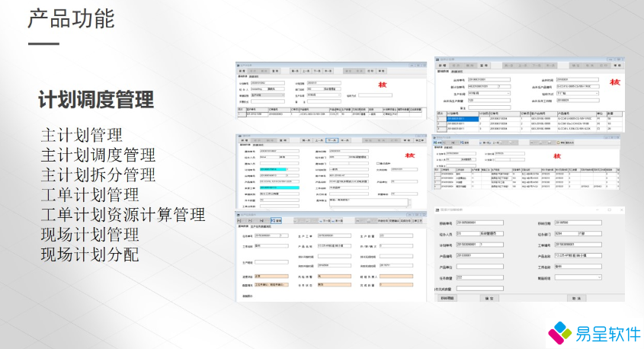The image size is (644, 349).
Task: Click 新增 in the 合同单号 window toolbar
Action: 442,66
